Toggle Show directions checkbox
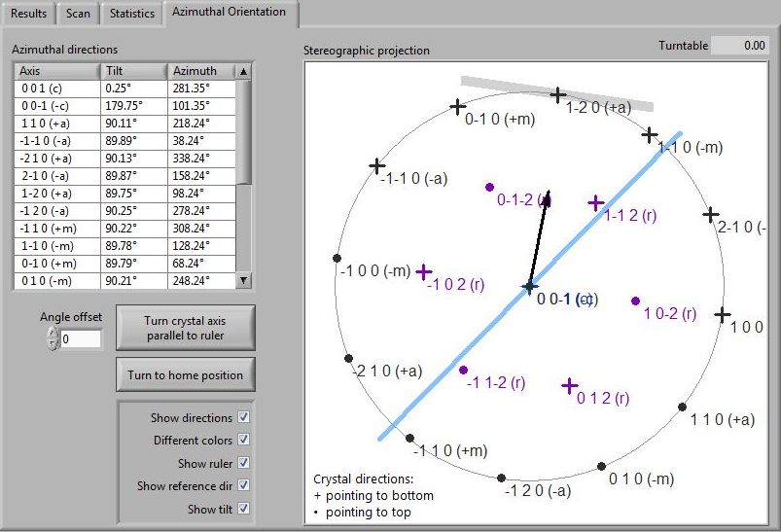 [243, 417]
